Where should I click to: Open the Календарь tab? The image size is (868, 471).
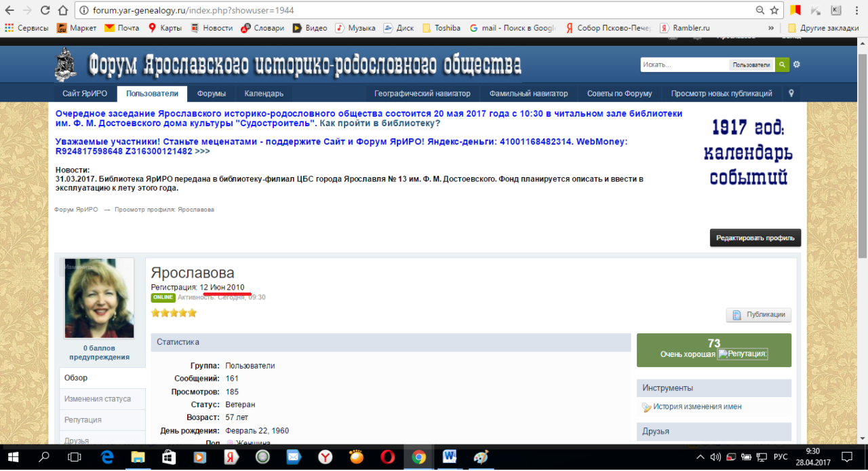pos(264,94)
